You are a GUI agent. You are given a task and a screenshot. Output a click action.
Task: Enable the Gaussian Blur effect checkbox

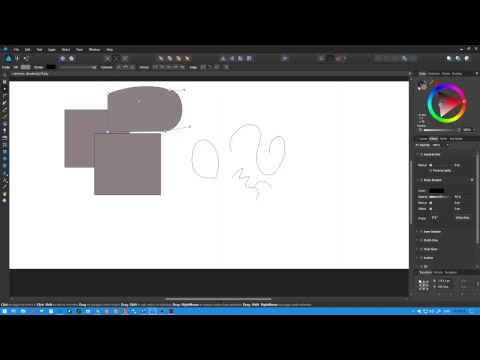click(x=421, y=154)
